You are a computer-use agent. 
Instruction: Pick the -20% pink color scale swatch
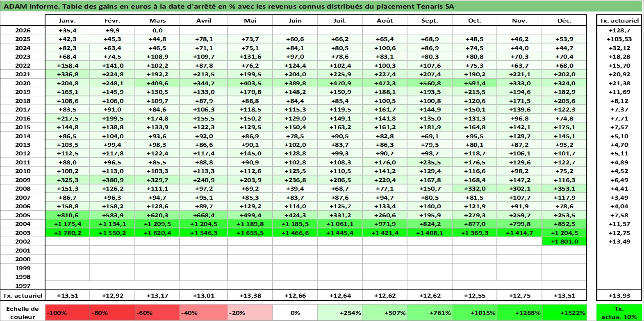(250, 312)
